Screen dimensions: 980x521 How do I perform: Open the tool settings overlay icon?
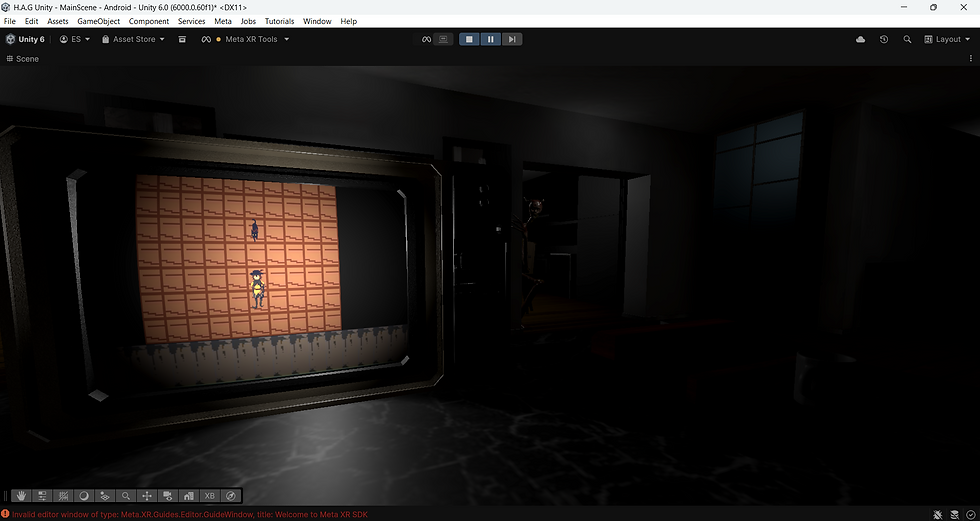pos(42,495)
